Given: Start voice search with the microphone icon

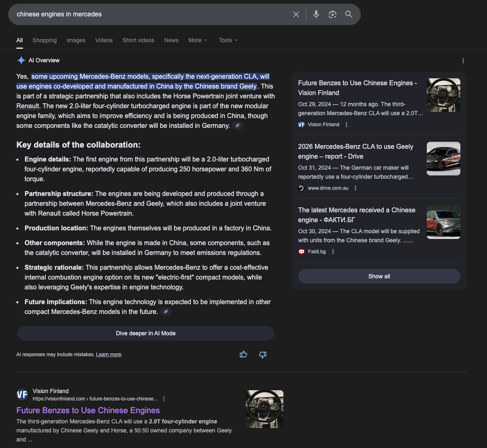Looking at the screenshot, I should tap(316, 14).
